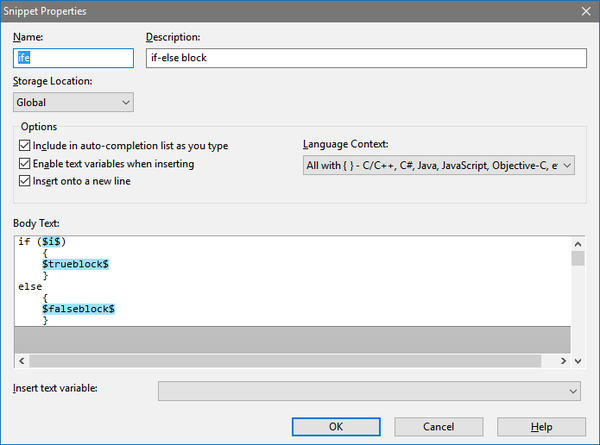Screen dimensions: 600x445
Task: Uncheck Include in auto-completion list
Action: (x=24, y=145)
